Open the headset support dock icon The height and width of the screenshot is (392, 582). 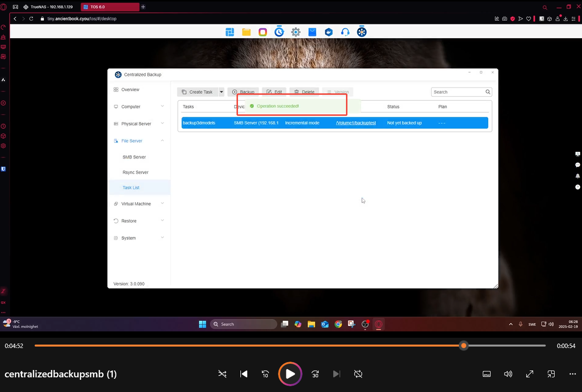tap(345, 32)
